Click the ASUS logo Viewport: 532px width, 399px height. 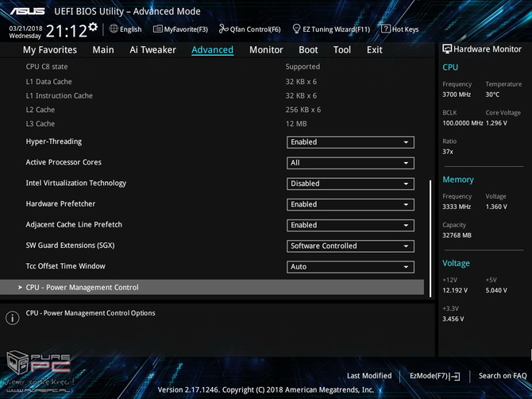coord(27,11)
